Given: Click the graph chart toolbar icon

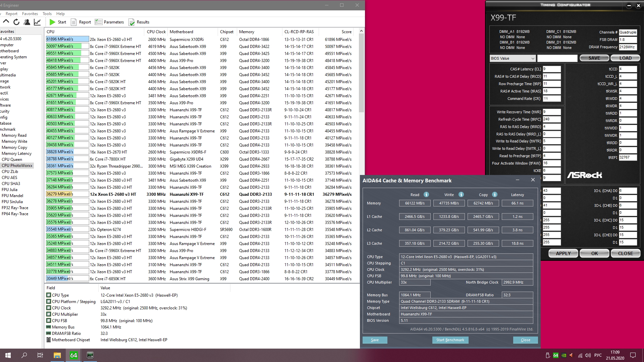Looking at the screenshot, I should pos(37,22).
